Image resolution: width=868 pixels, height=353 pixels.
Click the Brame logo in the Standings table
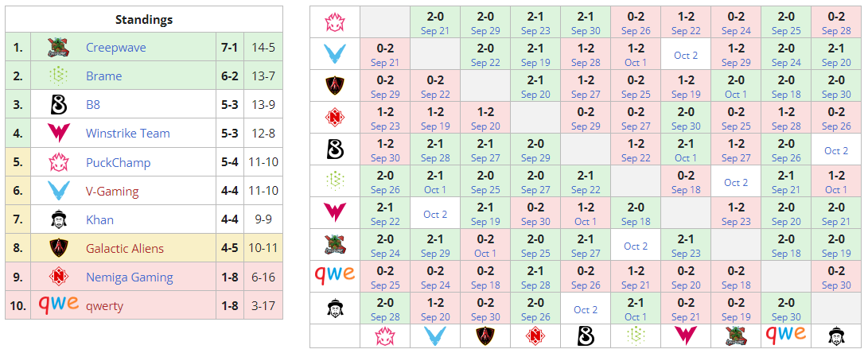57,76
